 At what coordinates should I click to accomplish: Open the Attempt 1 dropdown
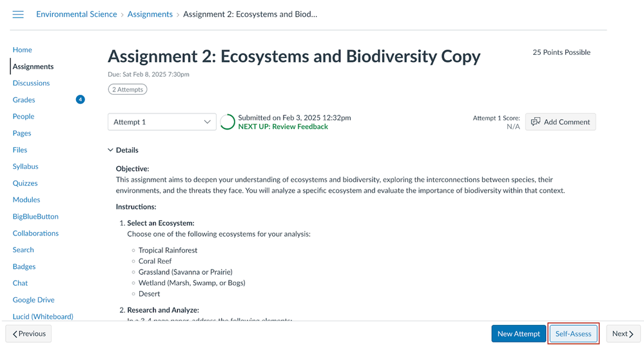162,122
